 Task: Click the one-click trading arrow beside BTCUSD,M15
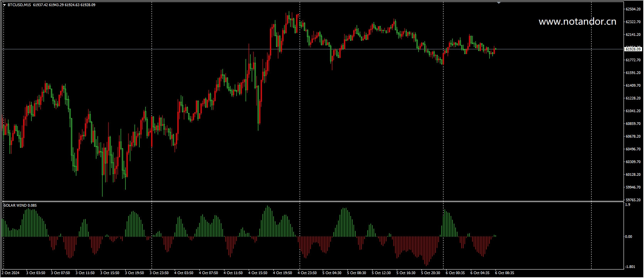[x=4, y=5]
